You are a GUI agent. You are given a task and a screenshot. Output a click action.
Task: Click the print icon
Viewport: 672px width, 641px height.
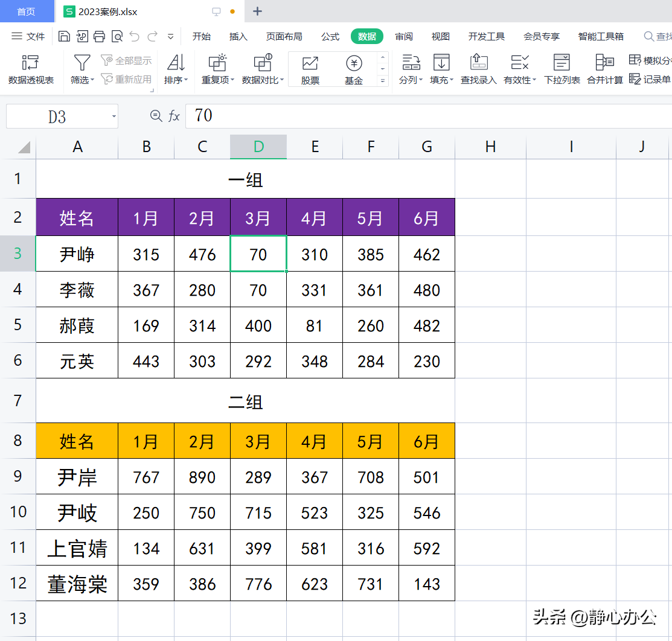[99, 36]
